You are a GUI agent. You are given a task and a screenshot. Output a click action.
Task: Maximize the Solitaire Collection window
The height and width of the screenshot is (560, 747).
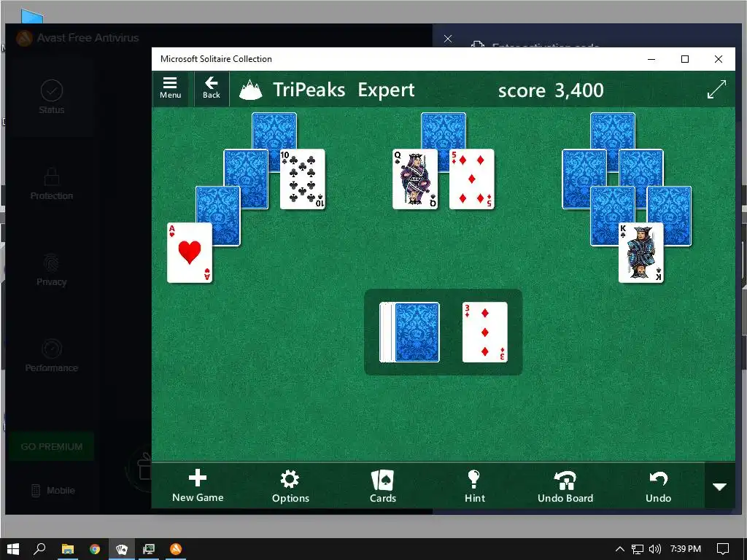[x=684, y=59]
